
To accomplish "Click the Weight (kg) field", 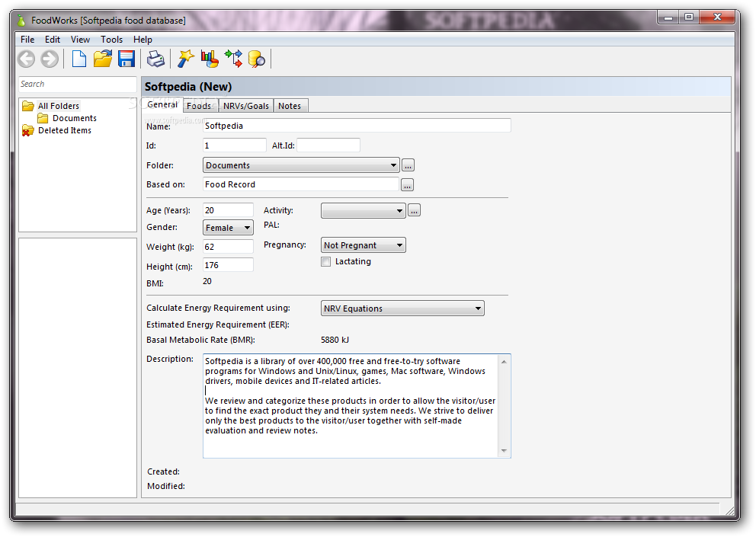I will 228,247.
